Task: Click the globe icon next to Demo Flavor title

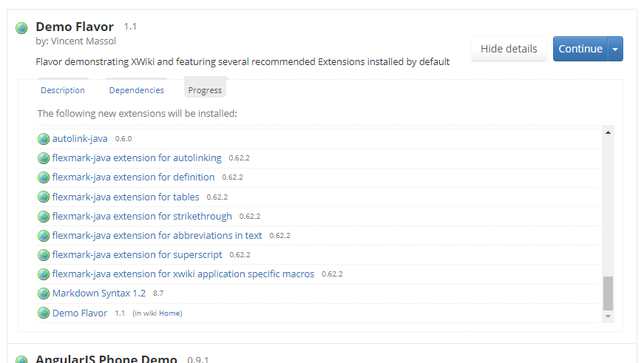Action: point(21,28)
